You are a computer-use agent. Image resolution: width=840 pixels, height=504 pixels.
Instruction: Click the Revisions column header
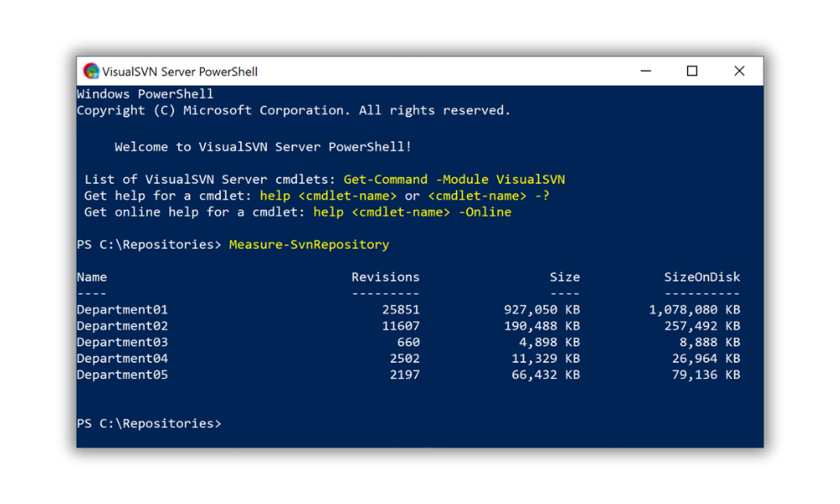386,276
